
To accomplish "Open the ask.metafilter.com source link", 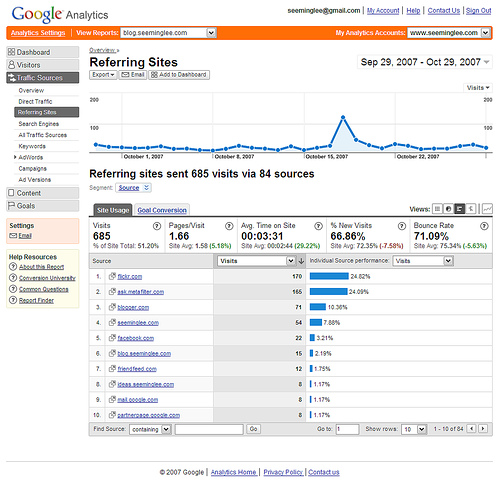I will (x=140, y=292).
